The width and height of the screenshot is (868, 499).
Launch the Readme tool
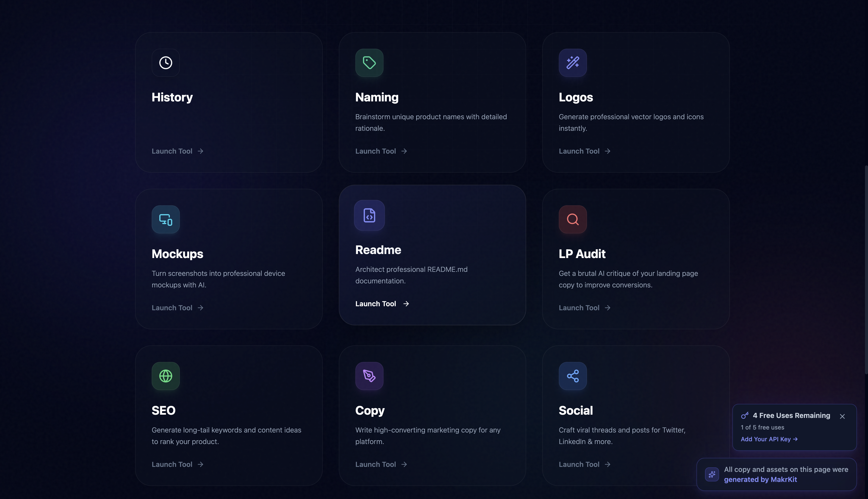(x=376, y=303)
